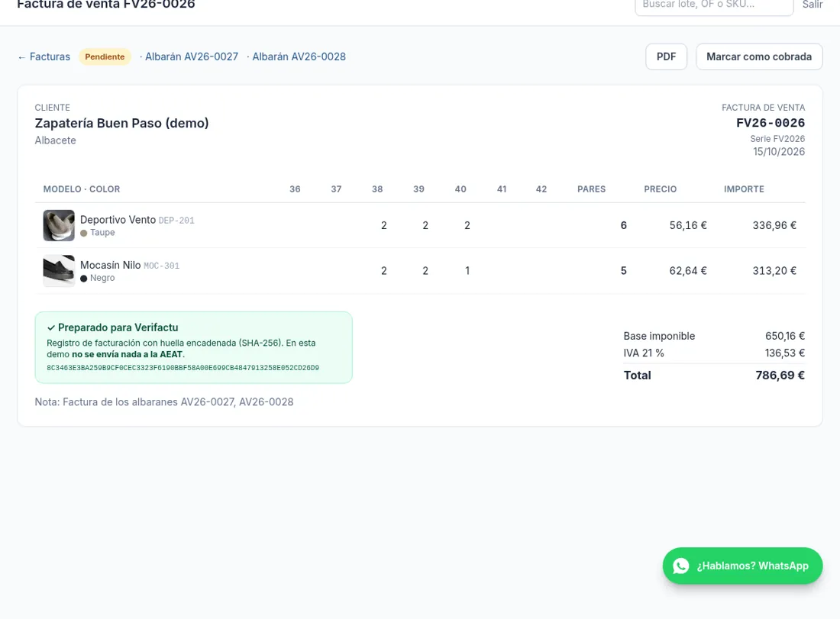The height and width of the screenshot is (619, 840).
Task: Focus the Buscar lote search field
Action: pos(714,5)
